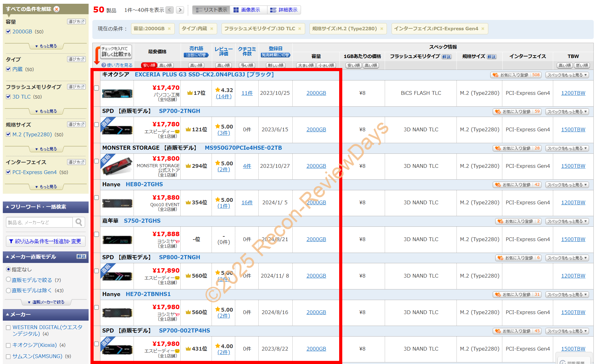The width and height of the screenshot is (595, 364).
Task: Click the search magnifier icon
Action: pyautogui.click(x=79, y=222)
